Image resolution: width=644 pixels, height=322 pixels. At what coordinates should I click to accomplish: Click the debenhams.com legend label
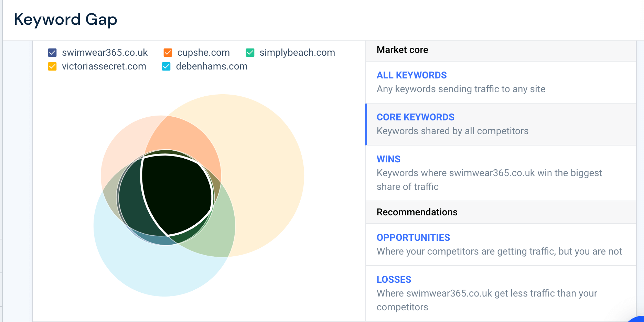(x=212, y=66)
